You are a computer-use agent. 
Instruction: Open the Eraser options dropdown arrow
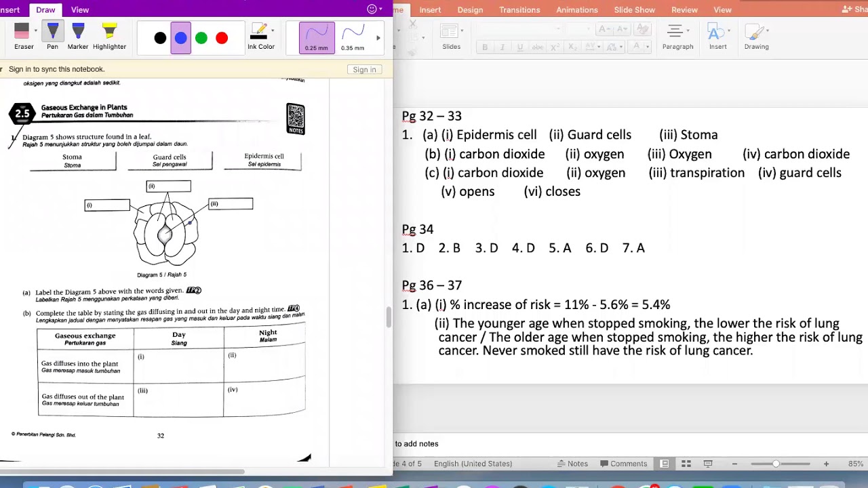[x=35, y=30]
